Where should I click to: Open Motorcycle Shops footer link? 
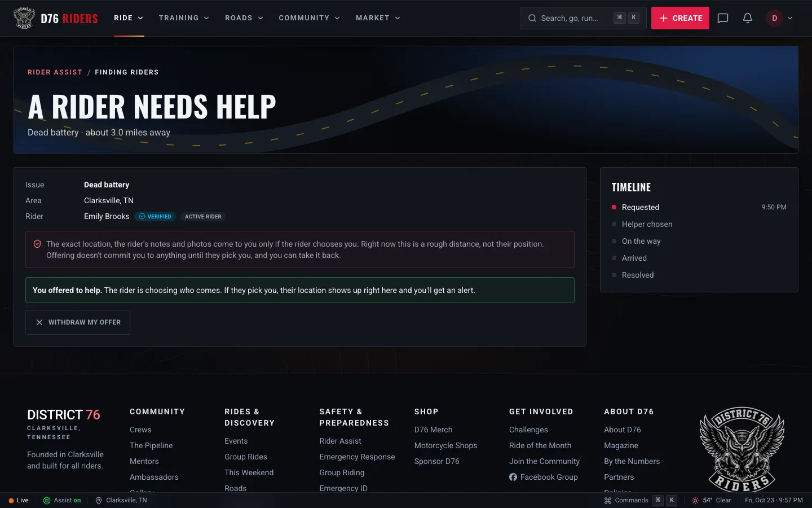(445, 445)
